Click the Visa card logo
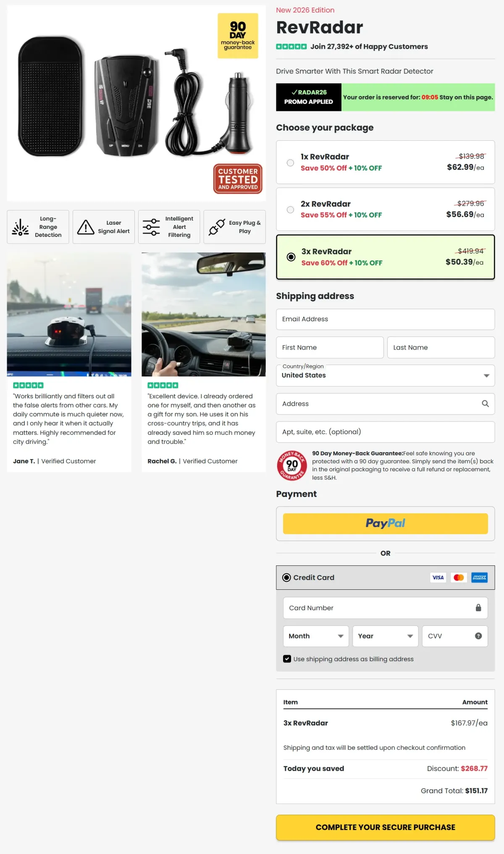 tap(438, 578)
